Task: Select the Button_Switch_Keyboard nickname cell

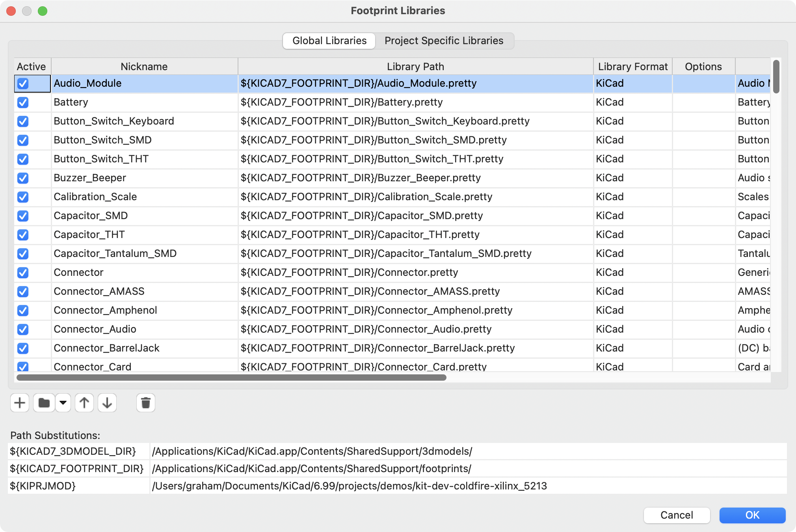Action: [144, 121]
